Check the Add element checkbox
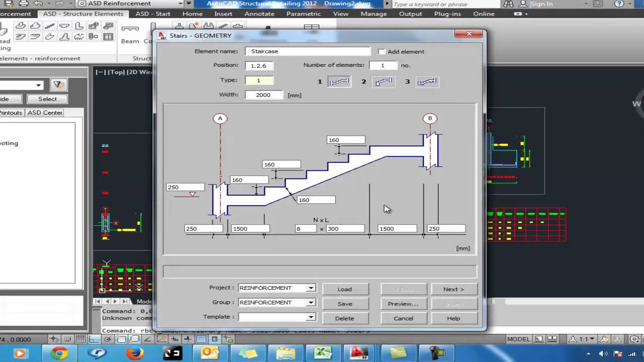The image size is (644, 362). click(381, 51)
